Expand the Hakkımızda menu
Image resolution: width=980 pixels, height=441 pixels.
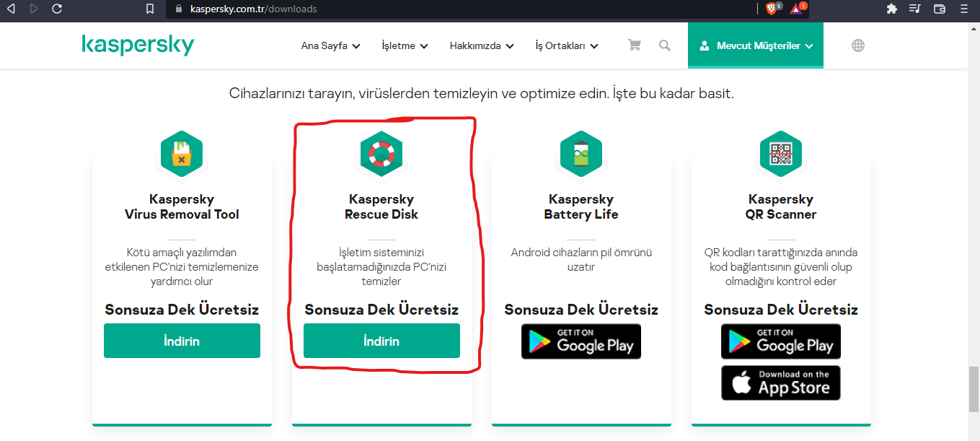(x=481, y=45)
